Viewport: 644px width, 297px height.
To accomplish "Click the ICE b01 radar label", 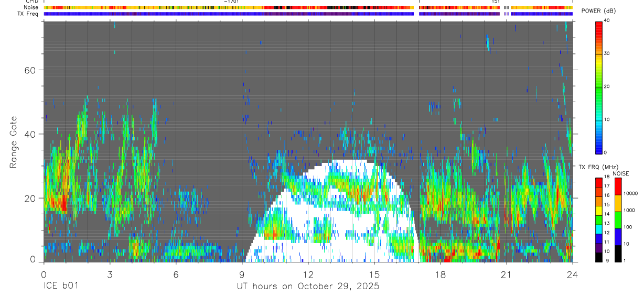I will tap(60, 287).
